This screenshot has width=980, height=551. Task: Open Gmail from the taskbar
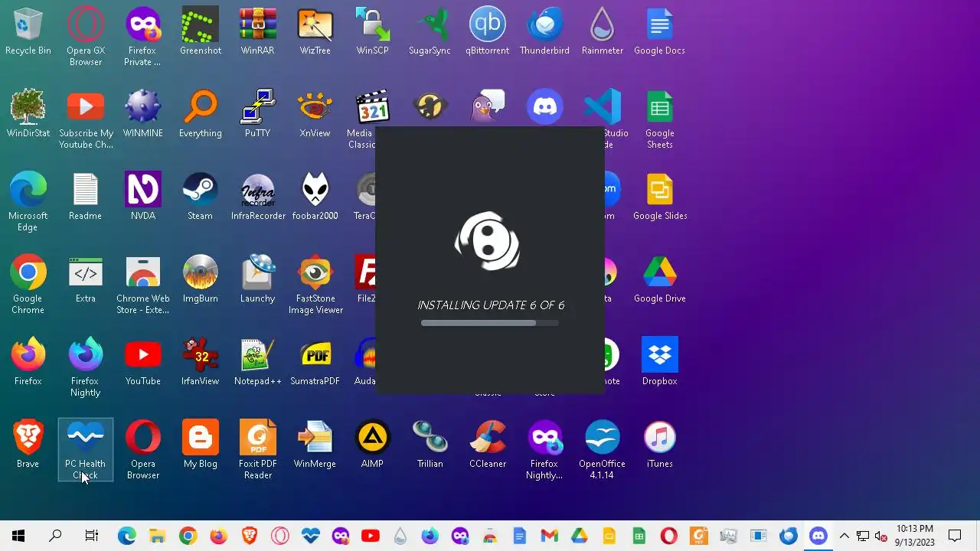(549, 536)
